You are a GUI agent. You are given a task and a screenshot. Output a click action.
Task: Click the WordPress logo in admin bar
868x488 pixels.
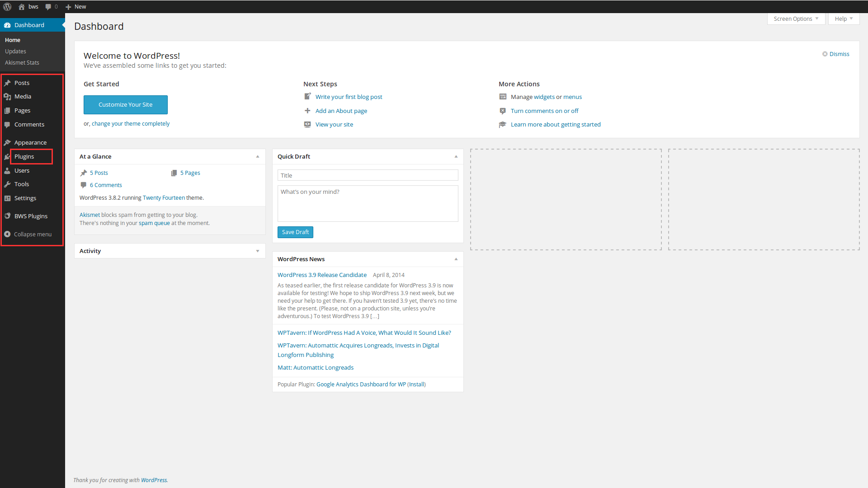[x=7, y=6]
